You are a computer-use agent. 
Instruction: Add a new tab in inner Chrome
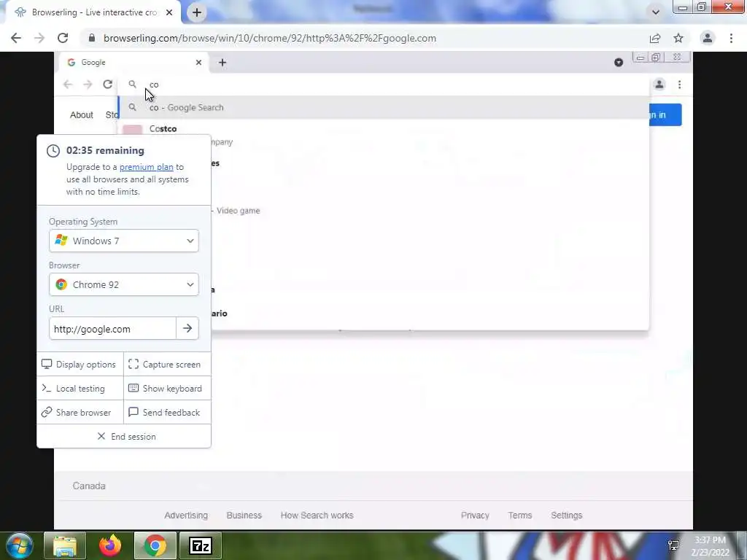(x=222, y=63)
